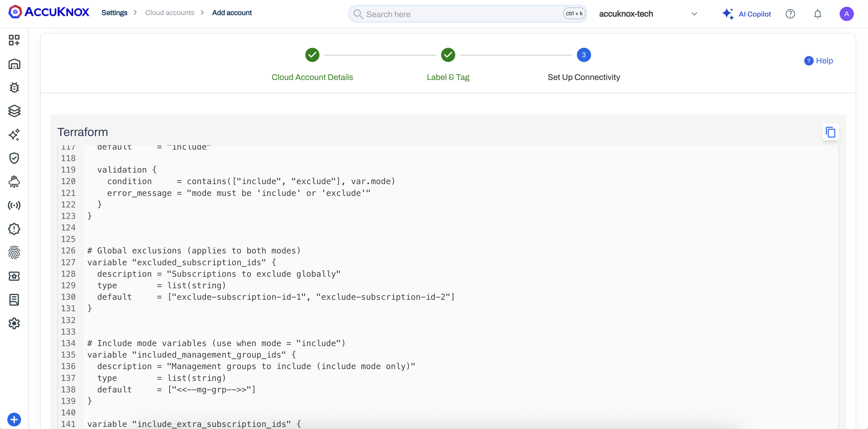868x429 pixels.
Task: Go to Cloud accounts breadcrumb
Action: (170, 12)
